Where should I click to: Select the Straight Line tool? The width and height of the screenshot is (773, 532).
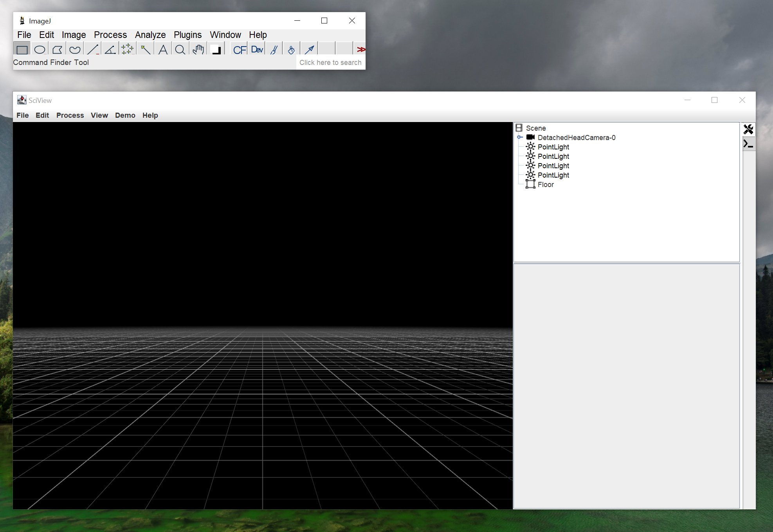coord(93,49)
